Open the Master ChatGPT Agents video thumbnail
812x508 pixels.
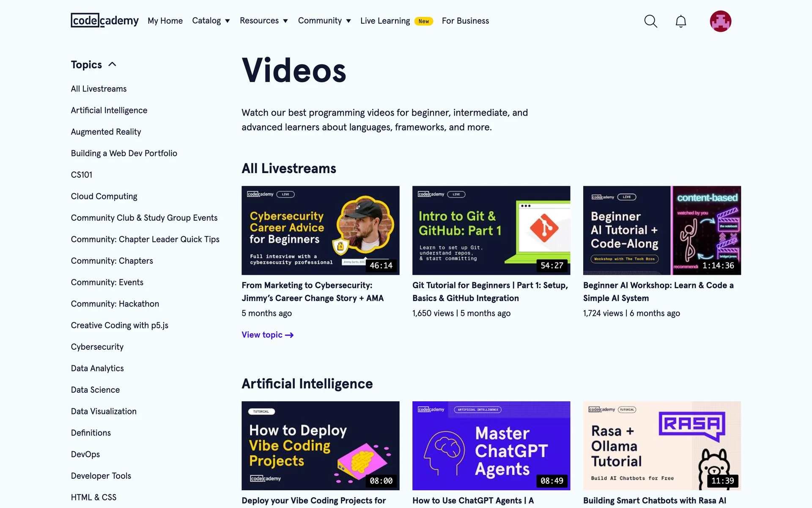tap(491, 445)
